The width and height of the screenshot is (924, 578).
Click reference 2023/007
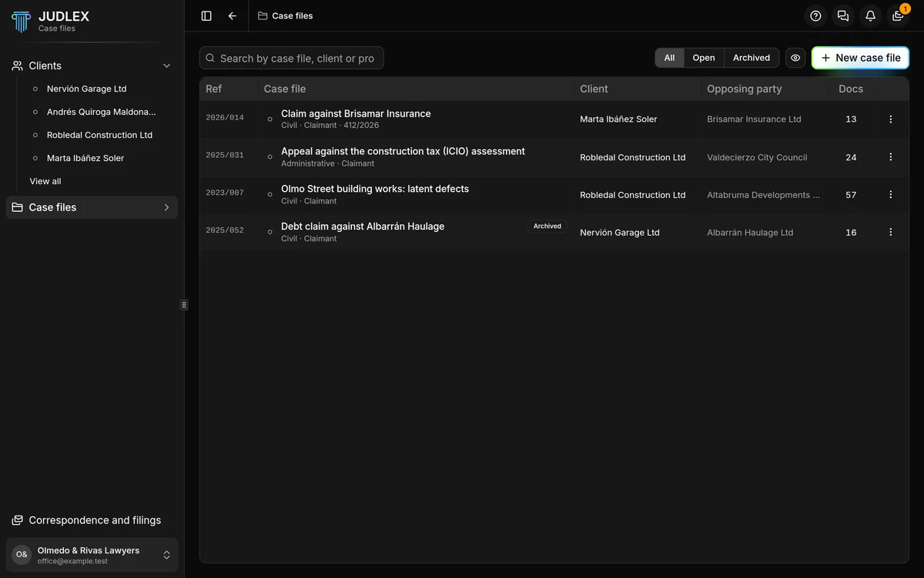pyautogui.click(x=225, y=193)
